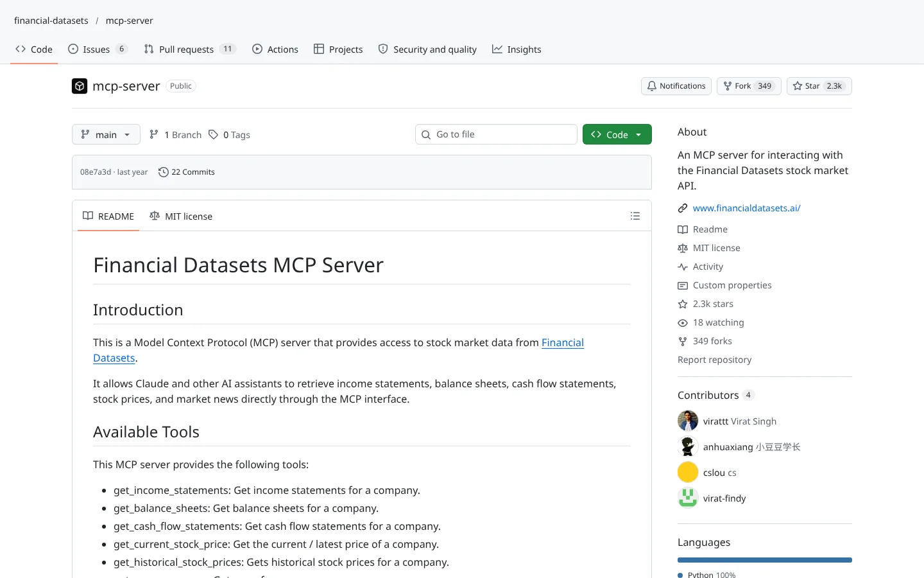Open virat-findy contributor avatar
Viewport: 924px width, 578px height.
click(688, 498)
